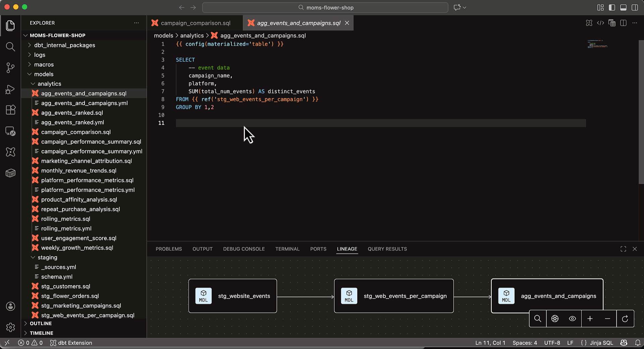Click dbt Extension in status bar

[71, 343]
